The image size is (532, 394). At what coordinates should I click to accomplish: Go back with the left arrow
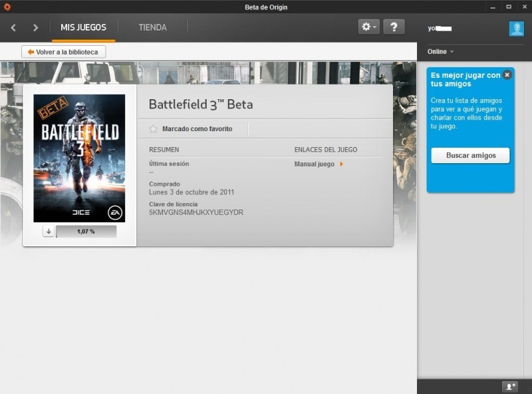coord(13,27)
